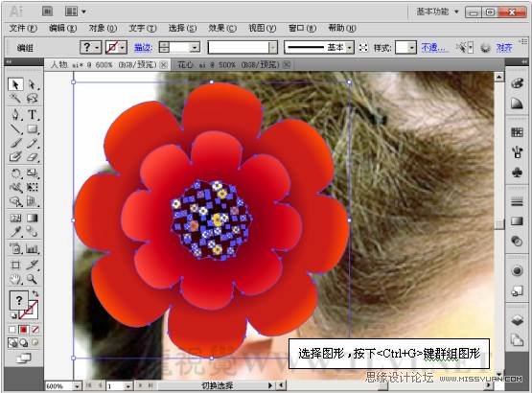Image resolution: width=532 pixels, height=393 pixels.
Task: Select the Rotate tool
Action: coord(15,173)
